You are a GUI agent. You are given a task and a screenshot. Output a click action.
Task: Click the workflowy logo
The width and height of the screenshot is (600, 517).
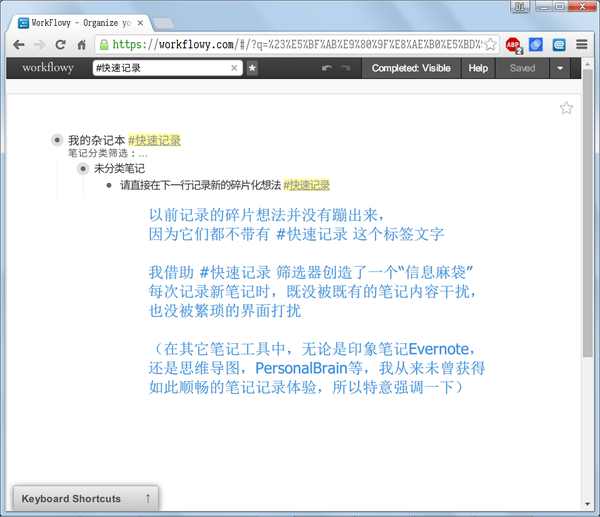pyautogui.click(x=48, y=68)
